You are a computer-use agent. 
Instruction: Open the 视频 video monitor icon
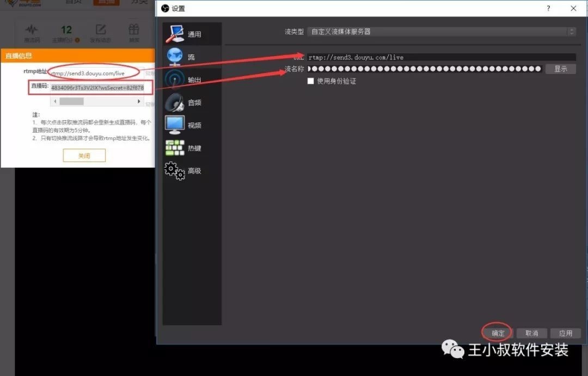tap(175, 125)
